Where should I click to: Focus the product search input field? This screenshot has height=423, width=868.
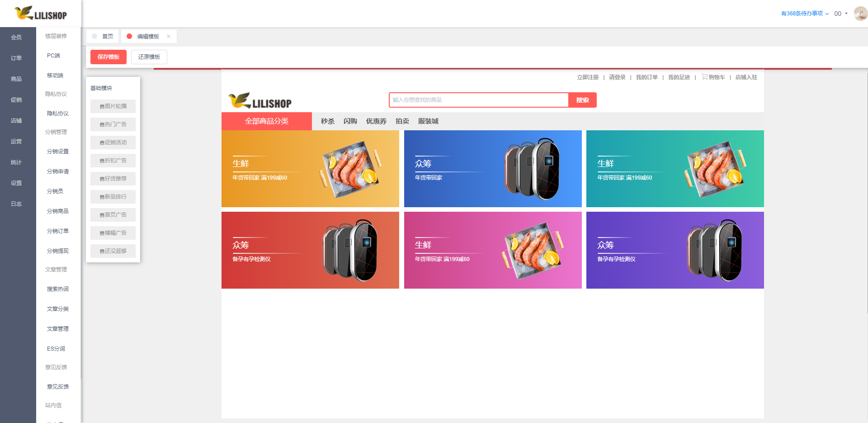(x=479, y=100)
